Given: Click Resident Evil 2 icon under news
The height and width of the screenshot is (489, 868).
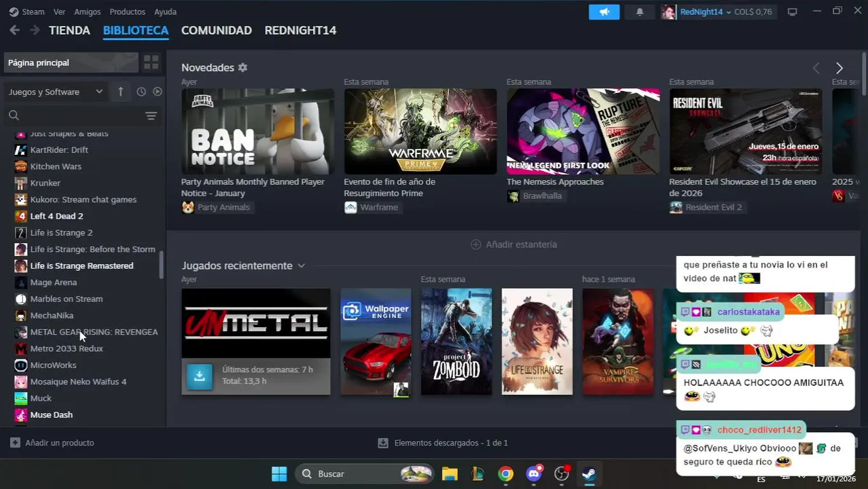Looking at the screenshot, I should point(676,207).
